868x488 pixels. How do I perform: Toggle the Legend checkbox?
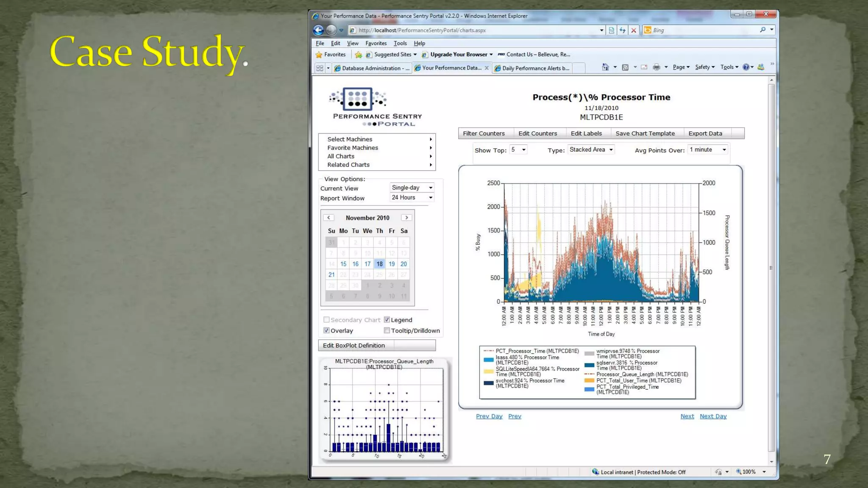[387, 320]
